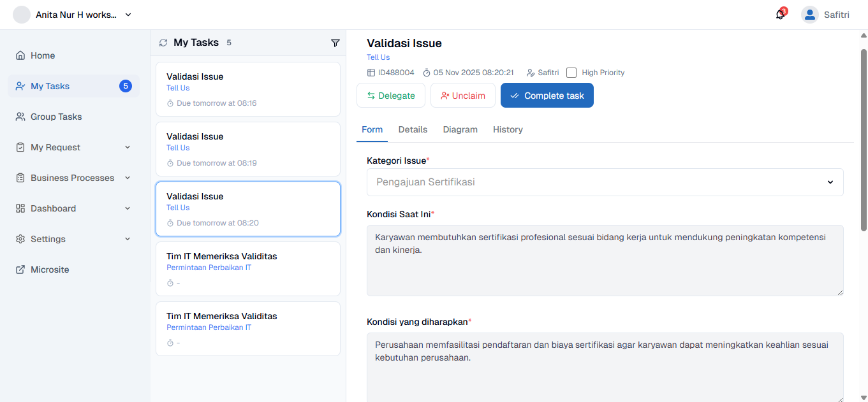
Task: Click the notification bell icon
Action: coord(780,15)
